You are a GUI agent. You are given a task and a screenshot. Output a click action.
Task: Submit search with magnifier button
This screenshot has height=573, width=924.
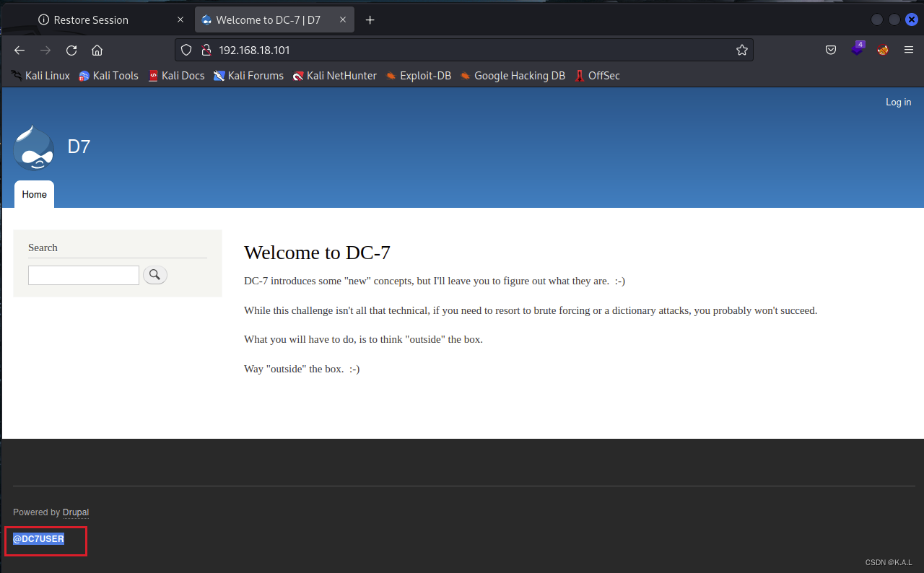[155, 275]
